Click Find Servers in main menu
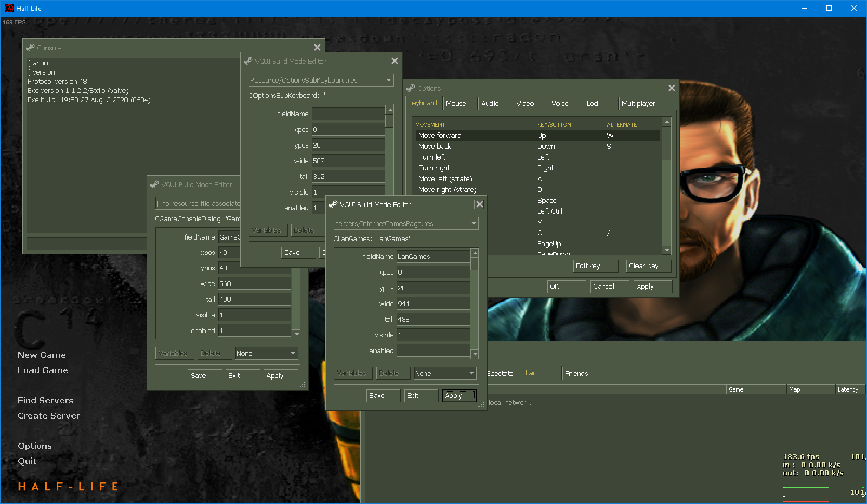Viewport: 867px width, 504px height. click(x=45, y=401)
